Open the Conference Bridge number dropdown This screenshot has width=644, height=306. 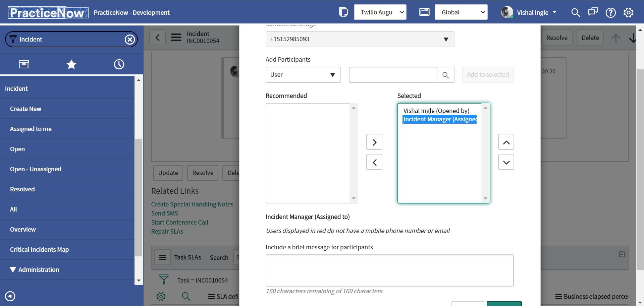(x=446, y=39)
